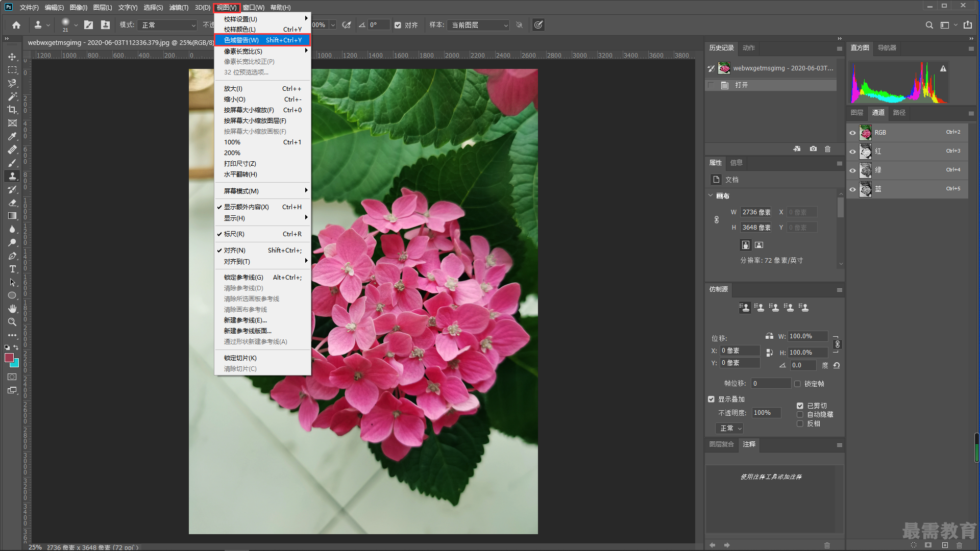Select the Brush tool
The height and width of the screenshot is (551, 980).
point(12,163)
